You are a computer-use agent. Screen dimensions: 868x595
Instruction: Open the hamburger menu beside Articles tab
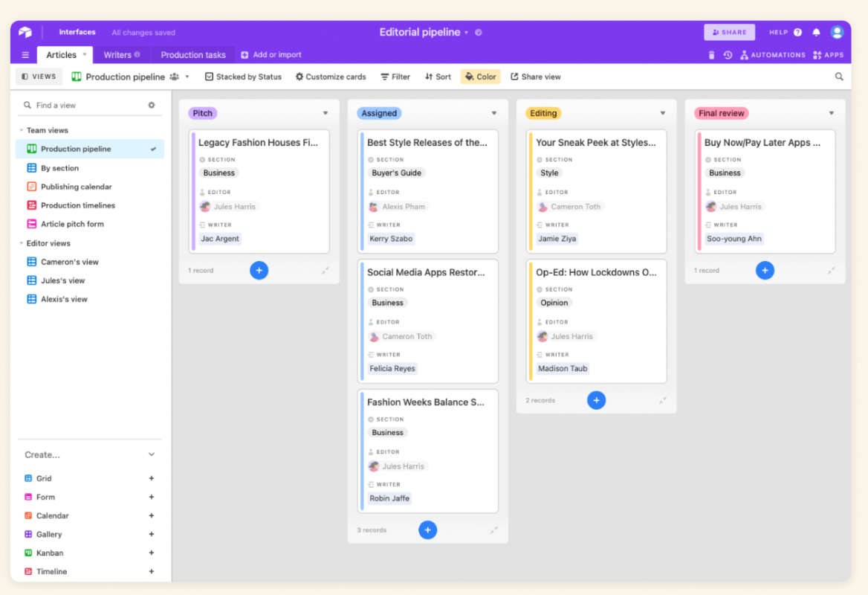[25, 55]
